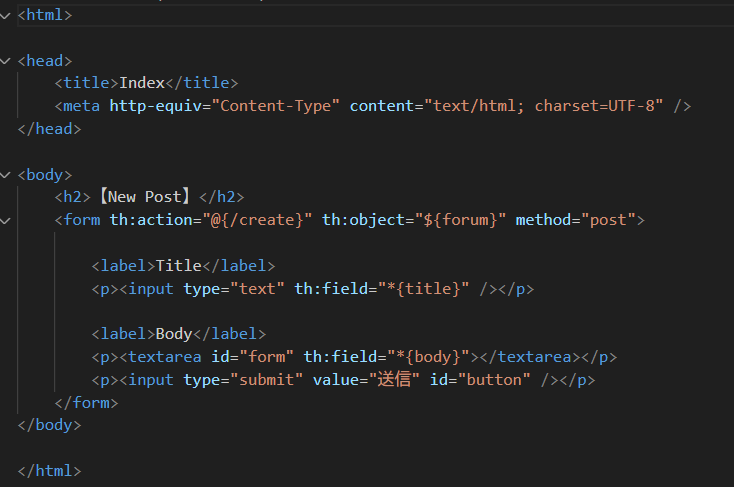Place cursor in the Body label text
Viewport: 734px width, 487px height.
tap(174, 334)
